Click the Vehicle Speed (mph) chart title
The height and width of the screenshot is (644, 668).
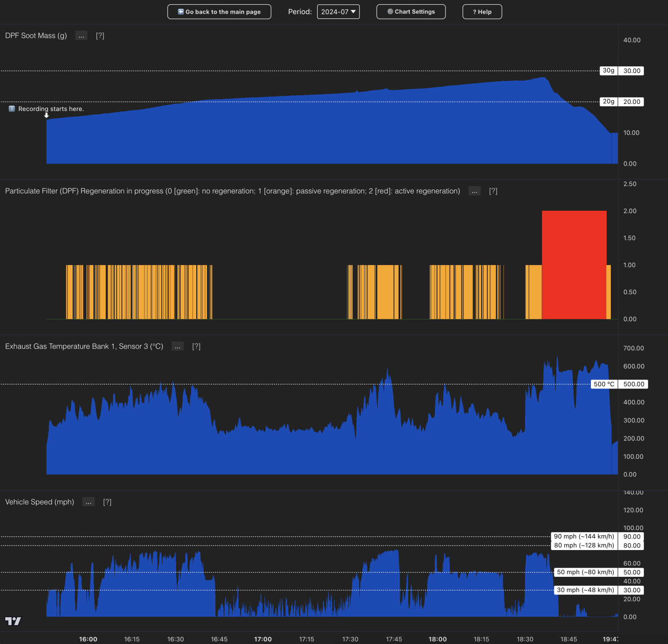pos(40,502)
